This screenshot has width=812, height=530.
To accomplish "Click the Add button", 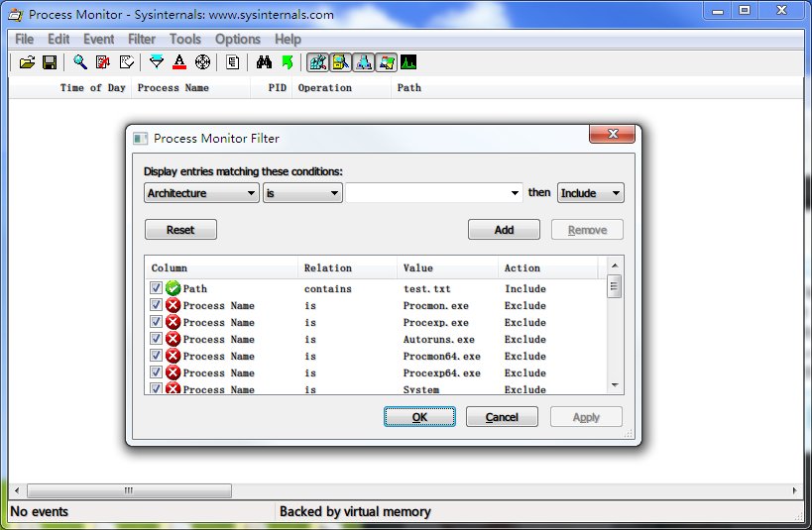I will [x=504, y=230].
